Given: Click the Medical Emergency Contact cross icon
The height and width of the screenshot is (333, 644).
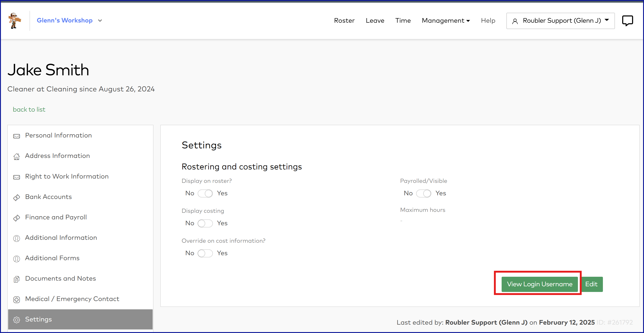Looking at the screenshot, I should click(17, 299).
